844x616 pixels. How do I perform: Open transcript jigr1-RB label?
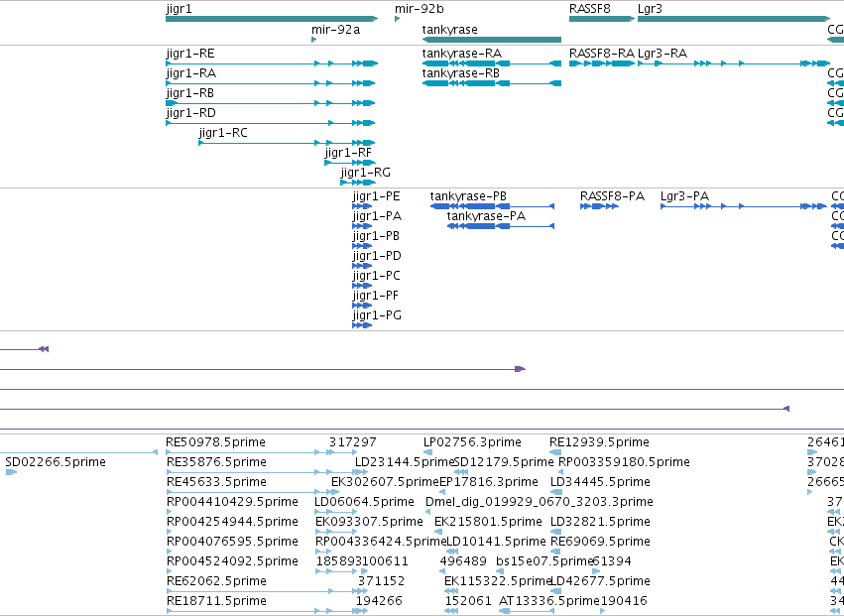pyautogui.click(x=190, y=93)
